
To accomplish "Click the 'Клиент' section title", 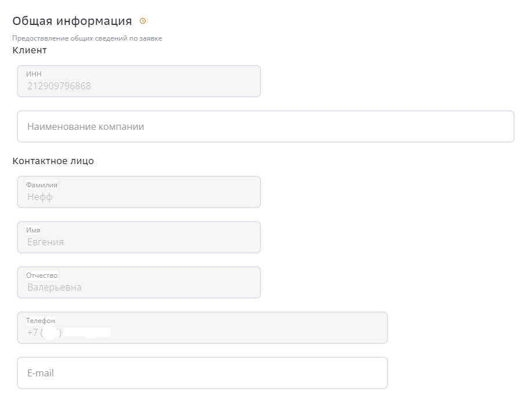I will coord(30,50).
